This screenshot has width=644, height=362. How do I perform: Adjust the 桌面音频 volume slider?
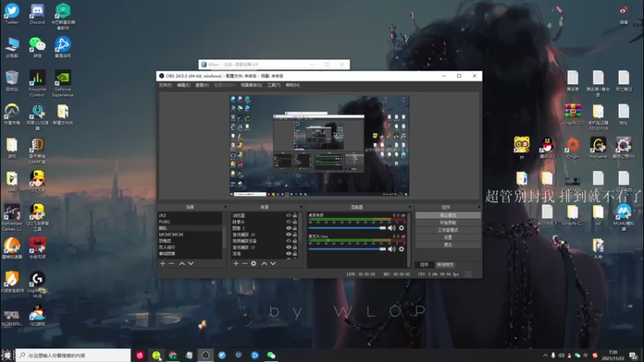point(347,228)
